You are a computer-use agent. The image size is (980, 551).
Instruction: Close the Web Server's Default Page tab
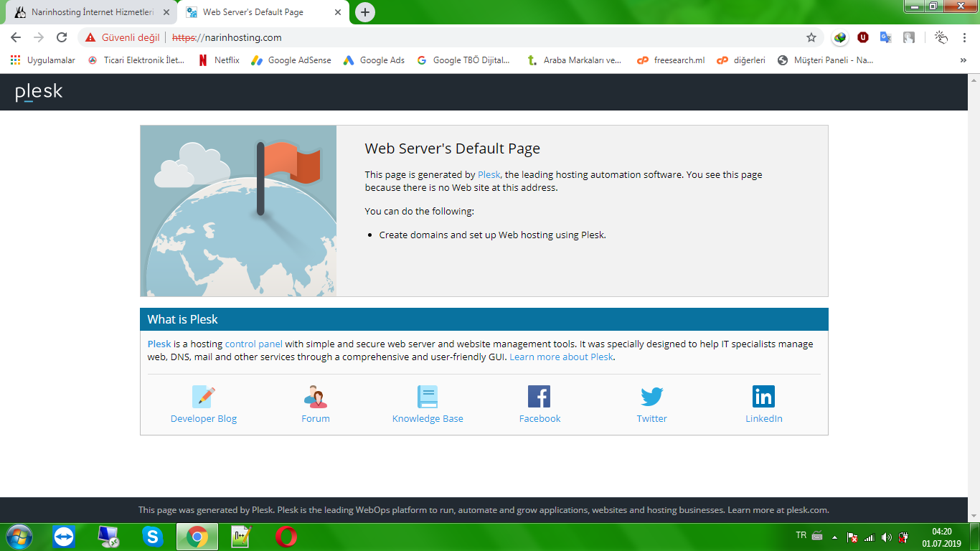tap(338, 12)
